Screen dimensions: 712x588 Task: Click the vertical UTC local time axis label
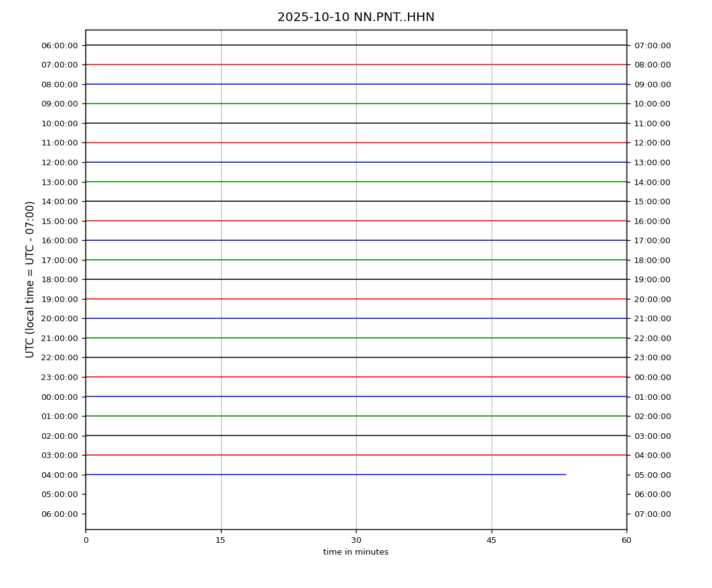30,279
